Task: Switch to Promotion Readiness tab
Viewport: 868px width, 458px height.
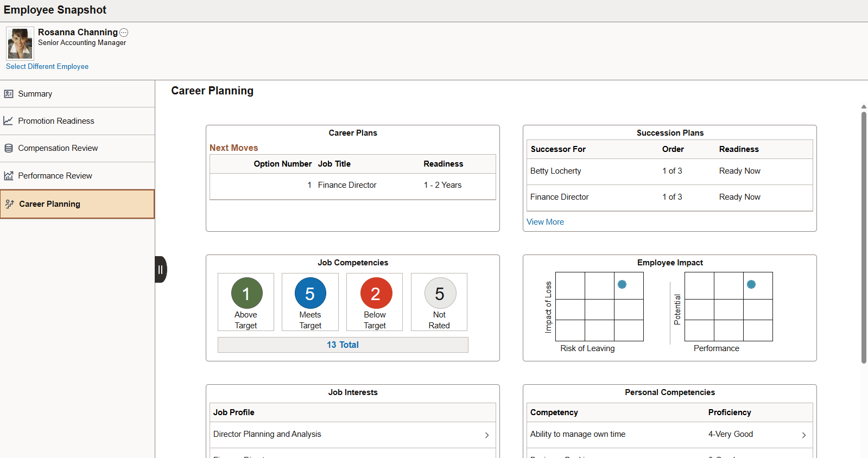Action: [x=78, y=121]
